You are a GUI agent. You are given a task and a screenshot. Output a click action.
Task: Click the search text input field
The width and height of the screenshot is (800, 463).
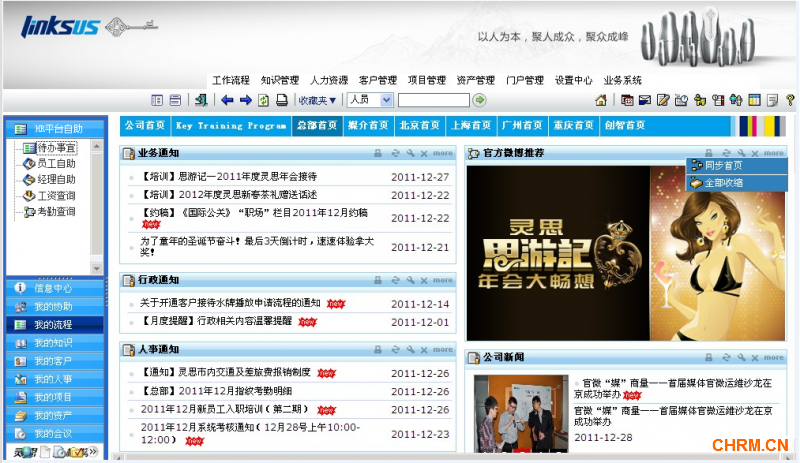pos(434,100)
